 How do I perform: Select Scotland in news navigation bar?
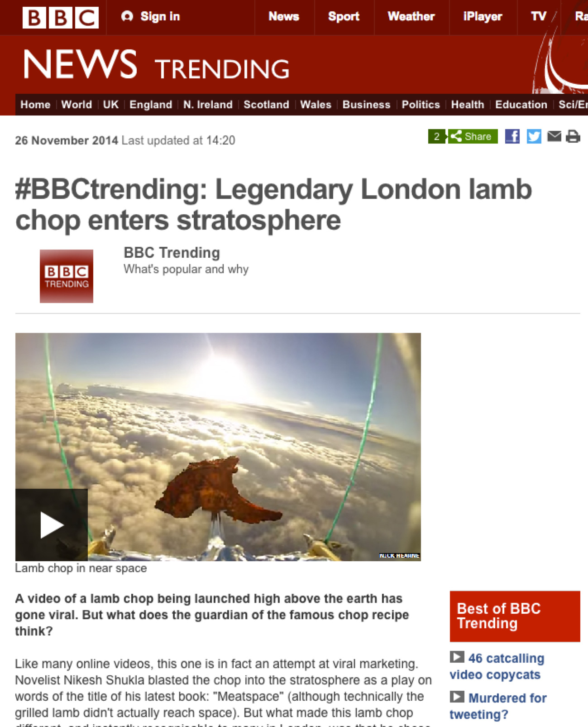pyautogui.click(x=266, y=105)
